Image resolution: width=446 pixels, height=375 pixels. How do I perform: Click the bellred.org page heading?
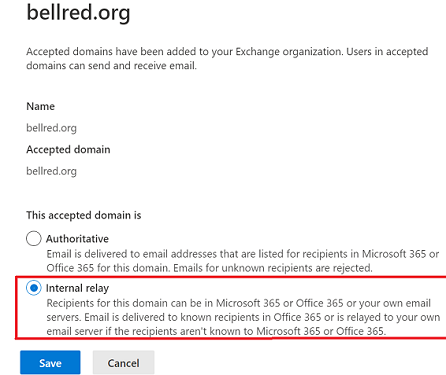78,13
